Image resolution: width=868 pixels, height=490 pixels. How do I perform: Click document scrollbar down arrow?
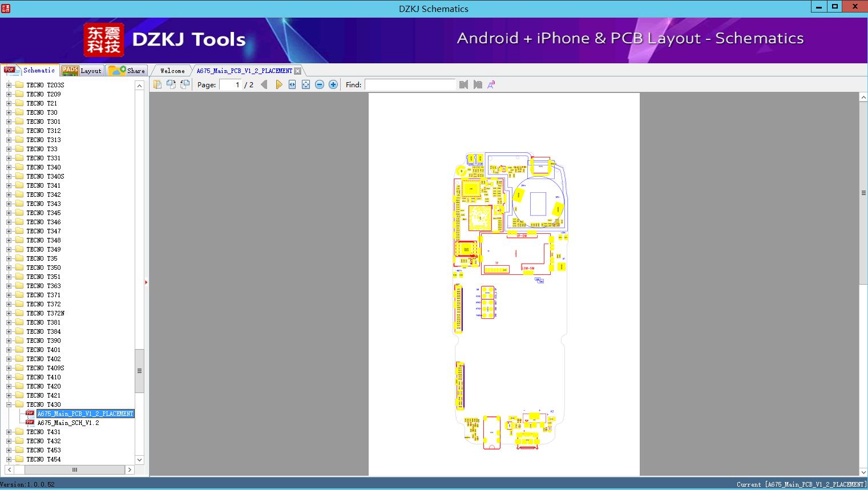point(863,471)
